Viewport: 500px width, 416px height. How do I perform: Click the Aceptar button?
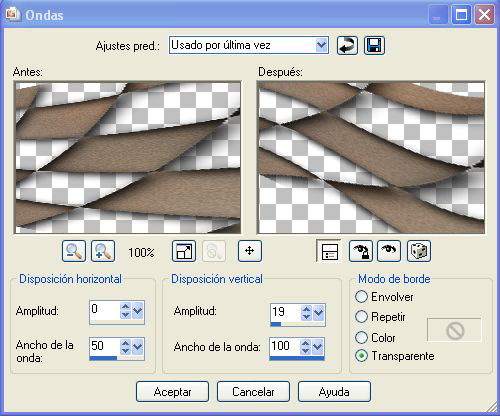(x=172, y=392)
